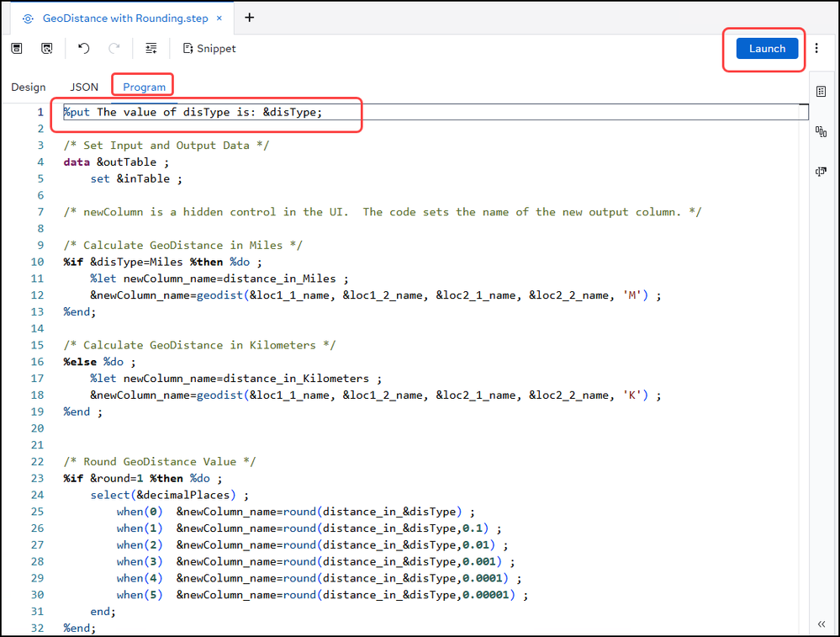
Task: Open the third right sidebar panel icon
Action: pos(821,172)
